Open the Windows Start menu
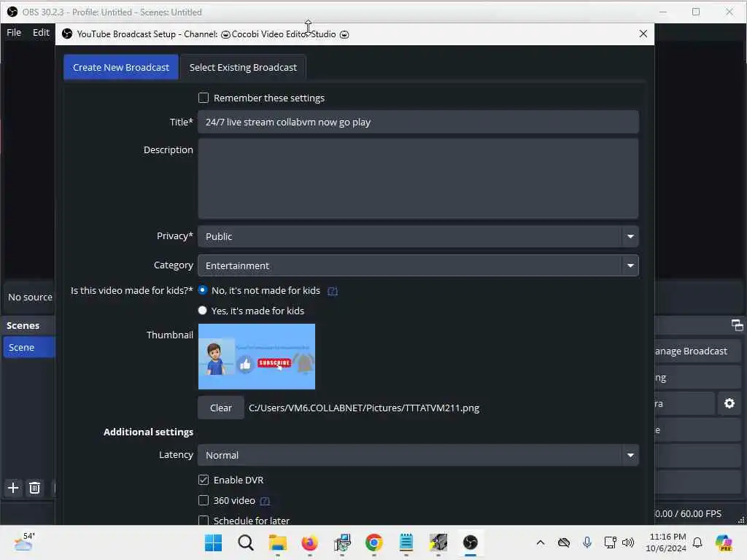747x560 pixels. [213, 542]
